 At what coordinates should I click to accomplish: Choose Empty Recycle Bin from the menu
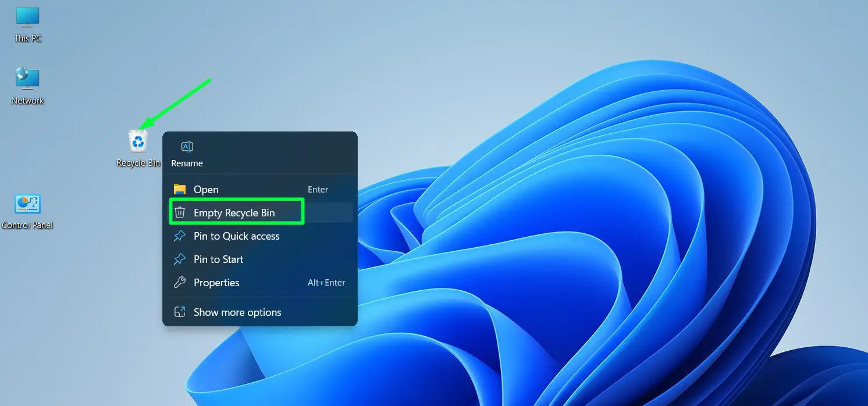point(235,212)
